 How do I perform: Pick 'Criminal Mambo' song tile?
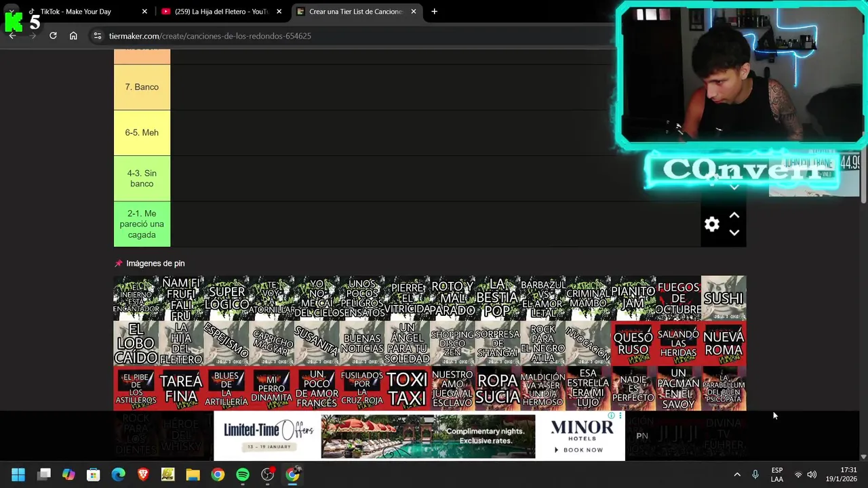click(x=588, y=298)
